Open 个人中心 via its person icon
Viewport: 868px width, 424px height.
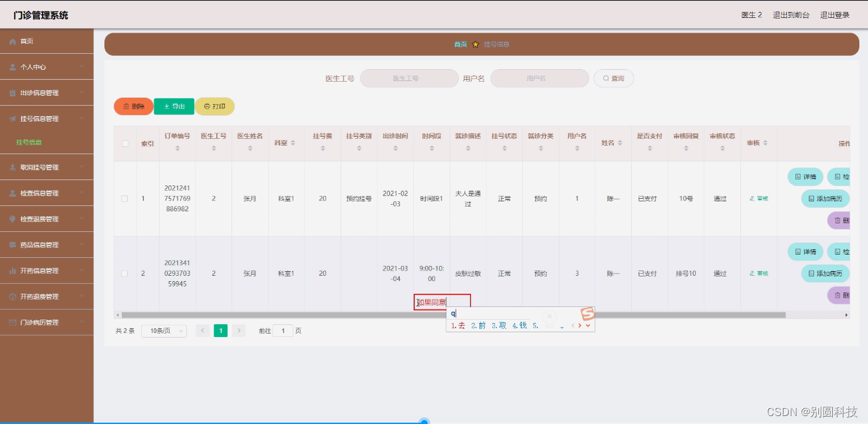tap(11, 66)
